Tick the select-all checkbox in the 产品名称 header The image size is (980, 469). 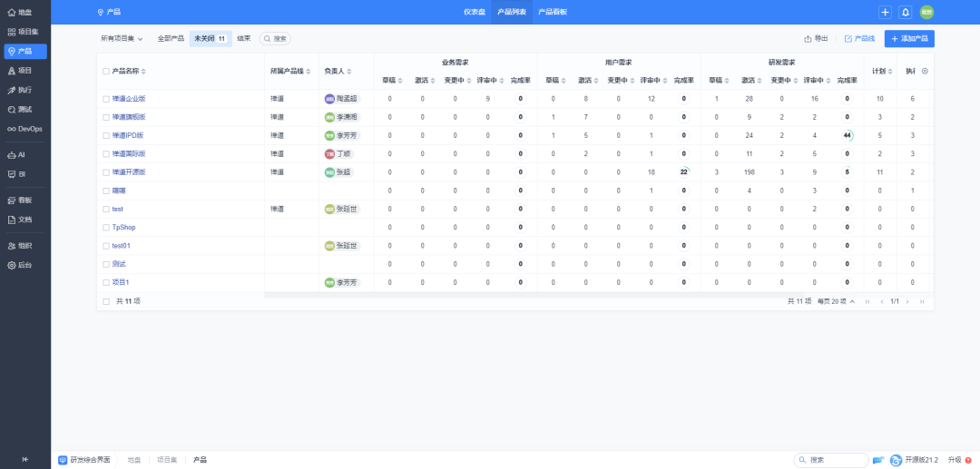(x=106, y=71)
